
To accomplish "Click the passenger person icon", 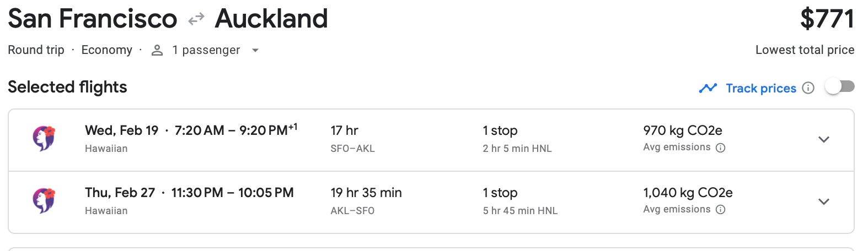I will tap(157, 50).
